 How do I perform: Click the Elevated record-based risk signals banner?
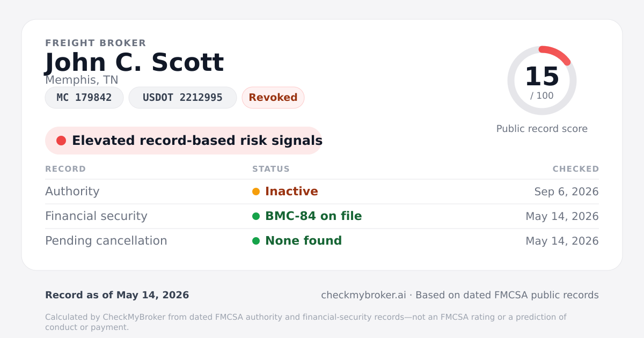[x=184, y=141]
